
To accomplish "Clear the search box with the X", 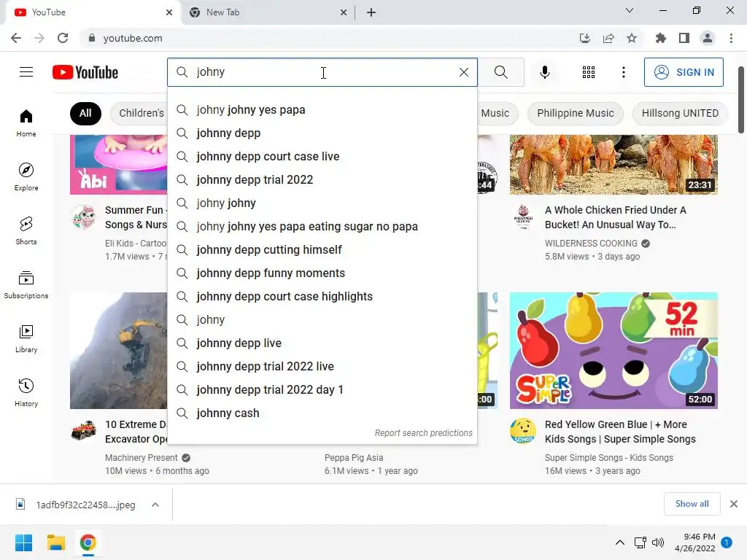I will [x=463, y=72].
